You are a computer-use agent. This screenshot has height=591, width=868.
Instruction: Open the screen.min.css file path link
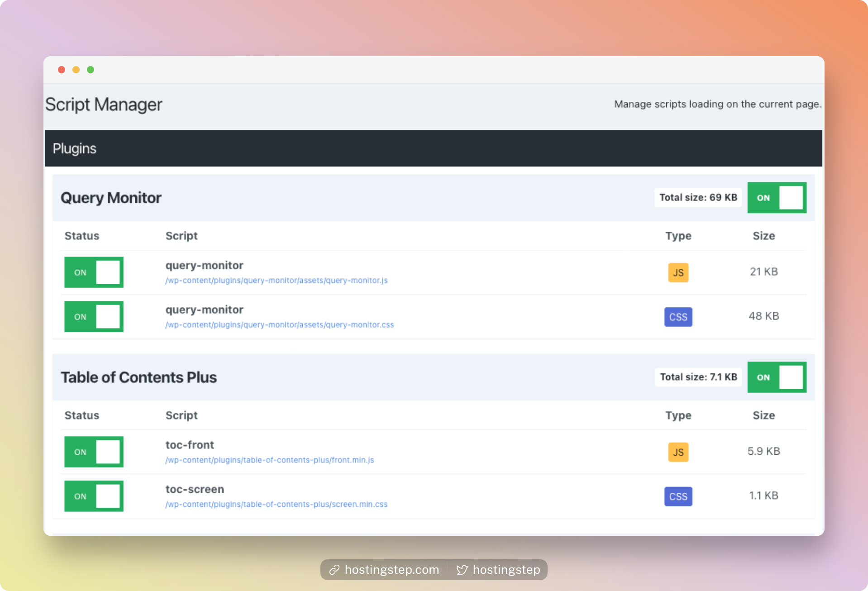[x=277, y=505]
